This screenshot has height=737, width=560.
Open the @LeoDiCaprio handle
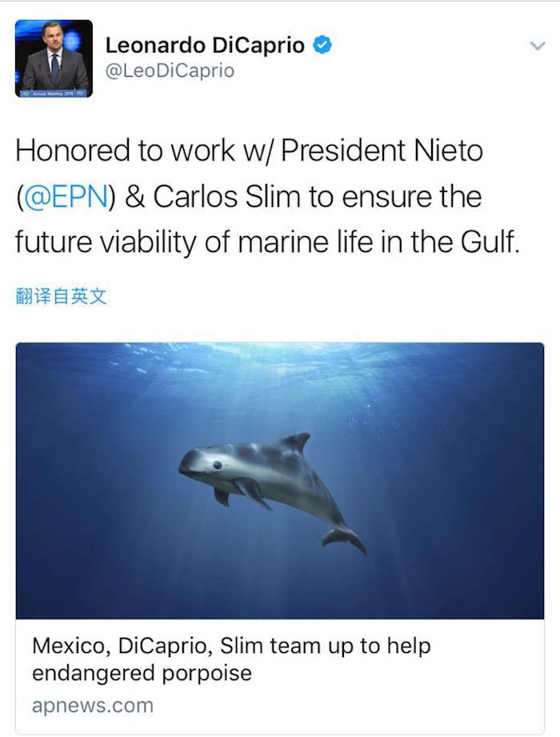[x=170, y=71]
